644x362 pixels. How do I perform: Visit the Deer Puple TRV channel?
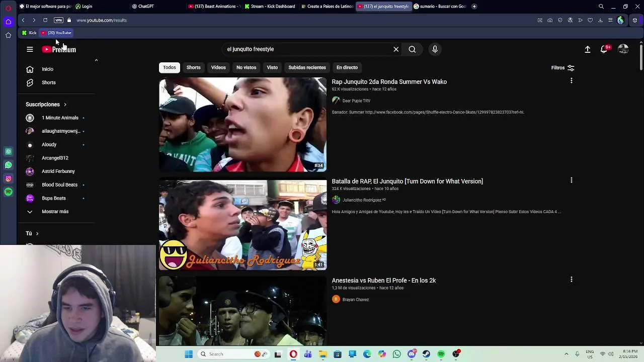tap(356, 101)
